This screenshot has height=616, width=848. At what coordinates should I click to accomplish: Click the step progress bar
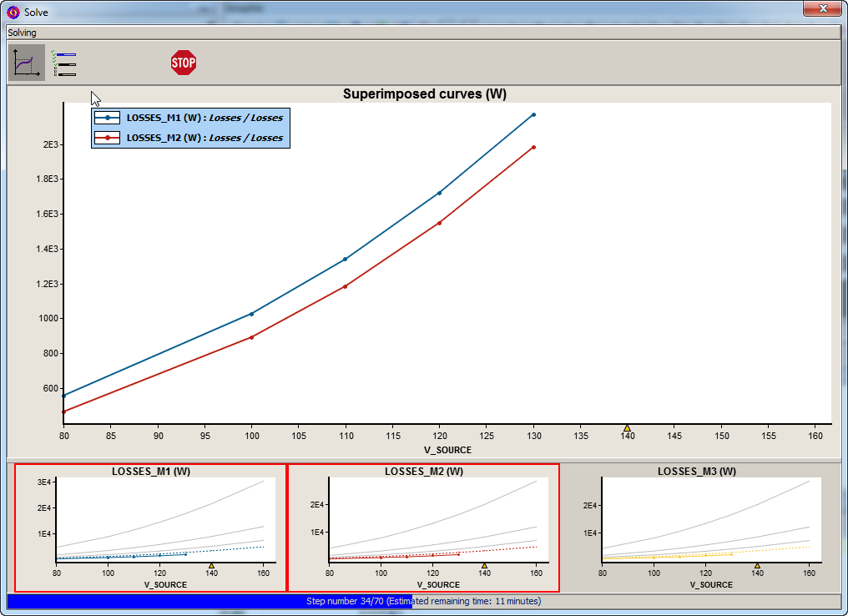pyautogui.click(x=423, y=601)
